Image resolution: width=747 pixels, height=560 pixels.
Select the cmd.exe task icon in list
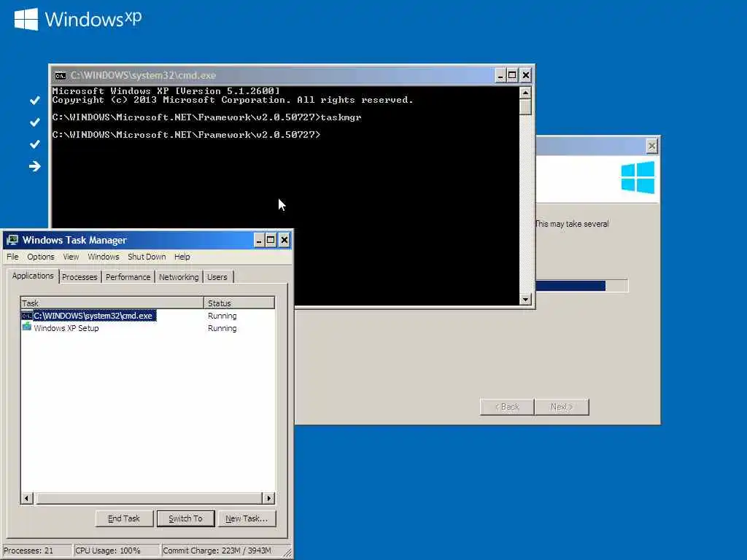[27, 316]
